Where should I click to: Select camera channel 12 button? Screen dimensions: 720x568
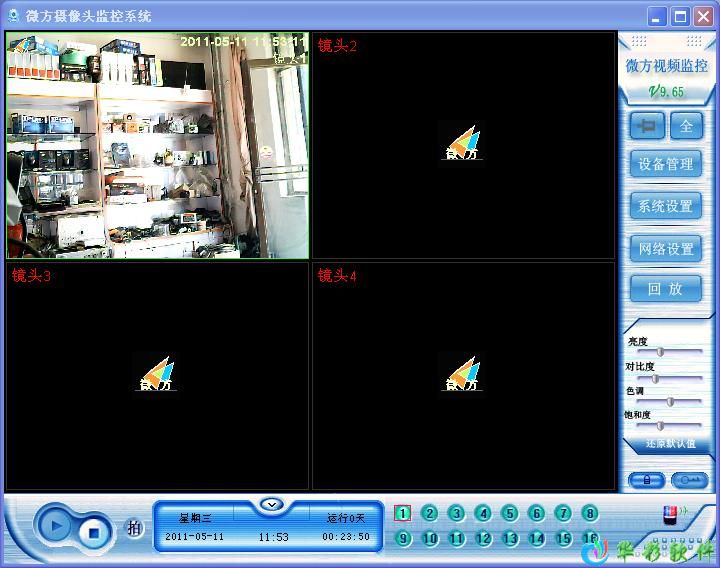coord(483,538)
